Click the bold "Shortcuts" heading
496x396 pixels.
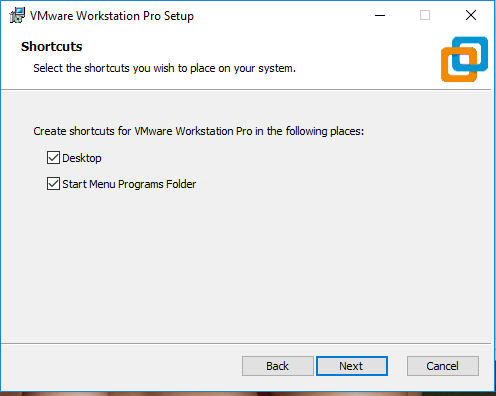coord(51,47)
